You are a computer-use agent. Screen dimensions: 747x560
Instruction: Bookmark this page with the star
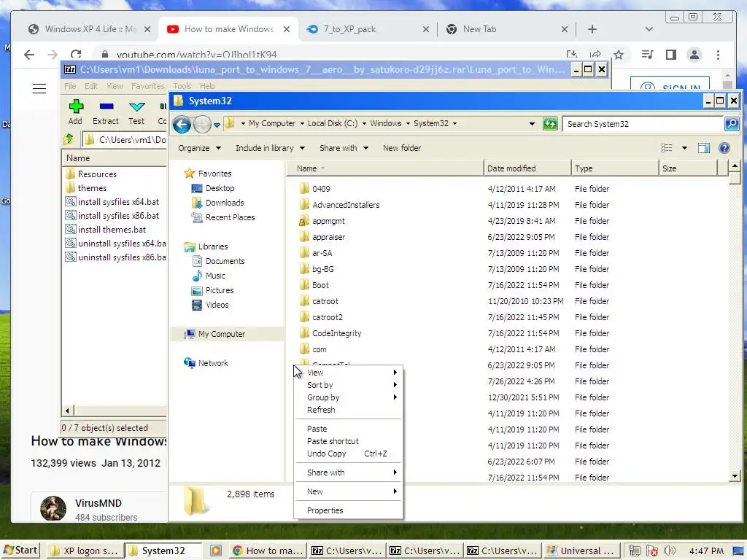point(619,55)
